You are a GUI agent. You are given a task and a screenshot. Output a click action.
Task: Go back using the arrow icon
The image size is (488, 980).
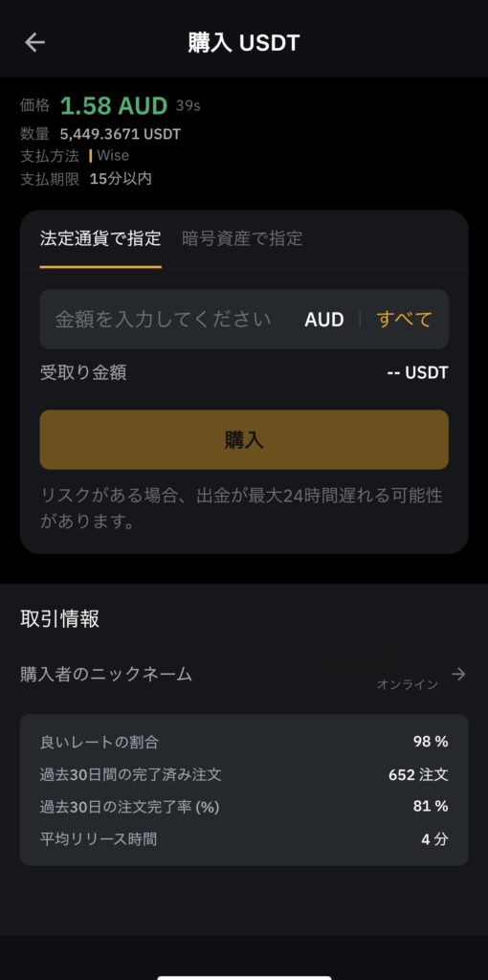coord(34,42)
